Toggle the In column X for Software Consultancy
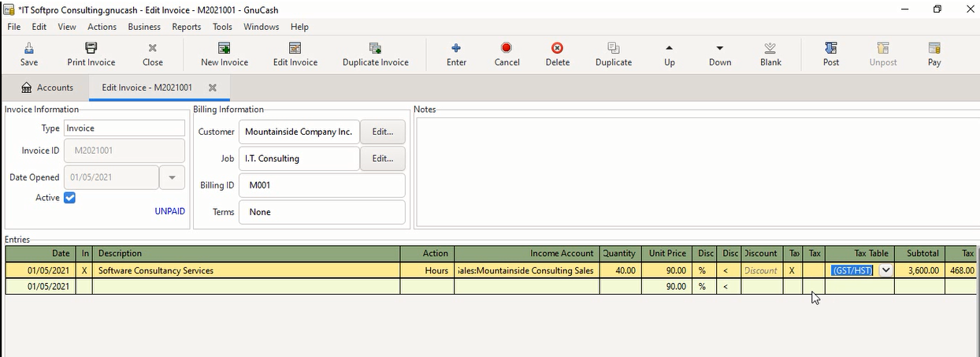 click(85, 270)
